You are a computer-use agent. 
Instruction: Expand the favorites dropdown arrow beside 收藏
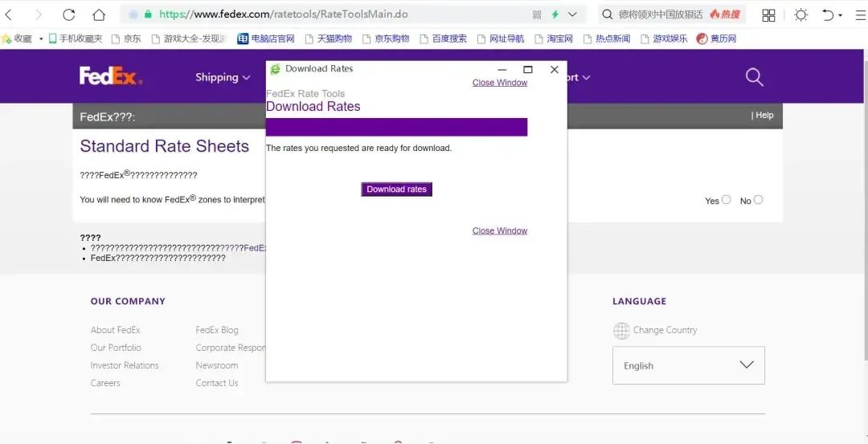[x=41, y=39]
